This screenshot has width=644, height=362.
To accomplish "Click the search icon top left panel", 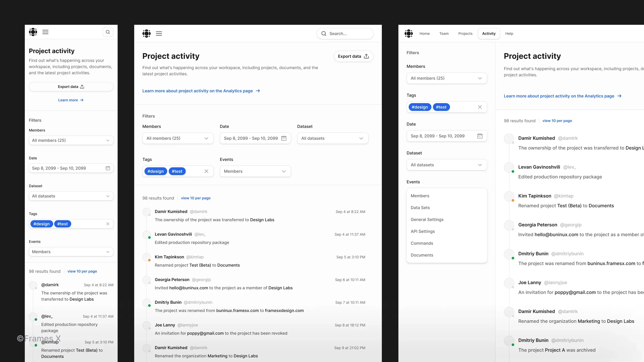I will [x=108, y=32].
